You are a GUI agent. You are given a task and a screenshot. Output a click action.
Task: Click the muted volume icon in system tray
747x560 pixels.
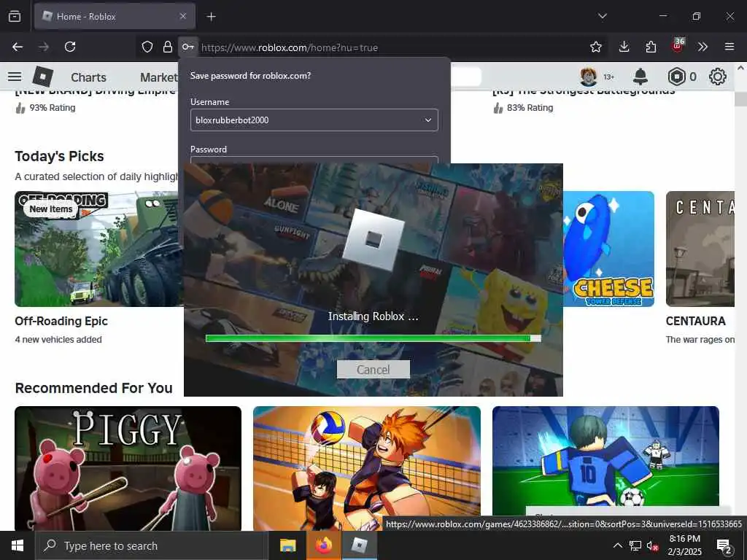[652, 545]
